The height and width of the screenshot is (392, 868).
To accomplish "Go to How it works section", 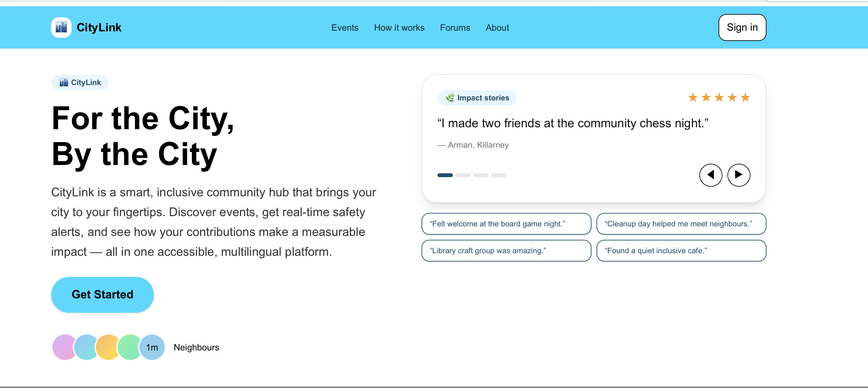I will 399,28.
